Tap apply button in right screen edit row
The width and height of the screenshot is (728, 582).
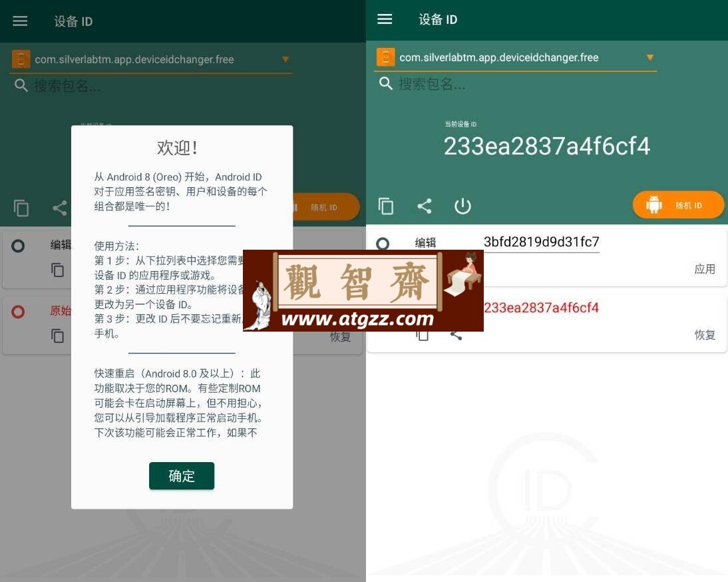pos(704,269)
